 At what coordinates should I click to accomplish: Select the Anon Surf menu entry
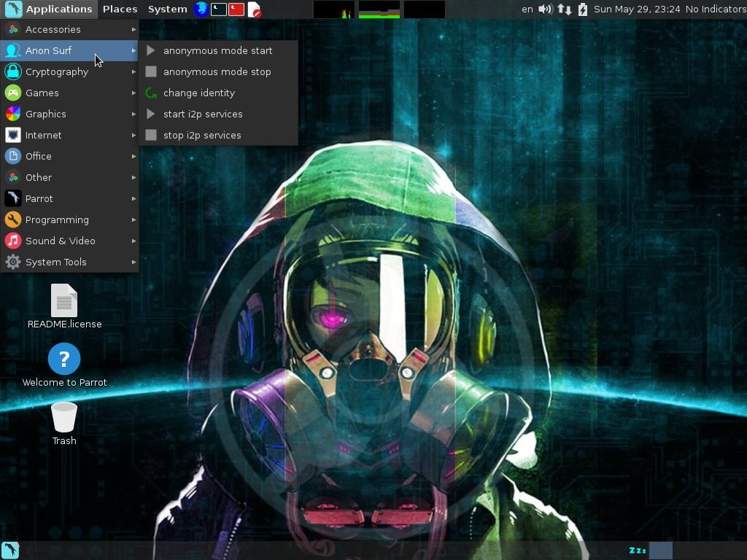pos(69,50)
